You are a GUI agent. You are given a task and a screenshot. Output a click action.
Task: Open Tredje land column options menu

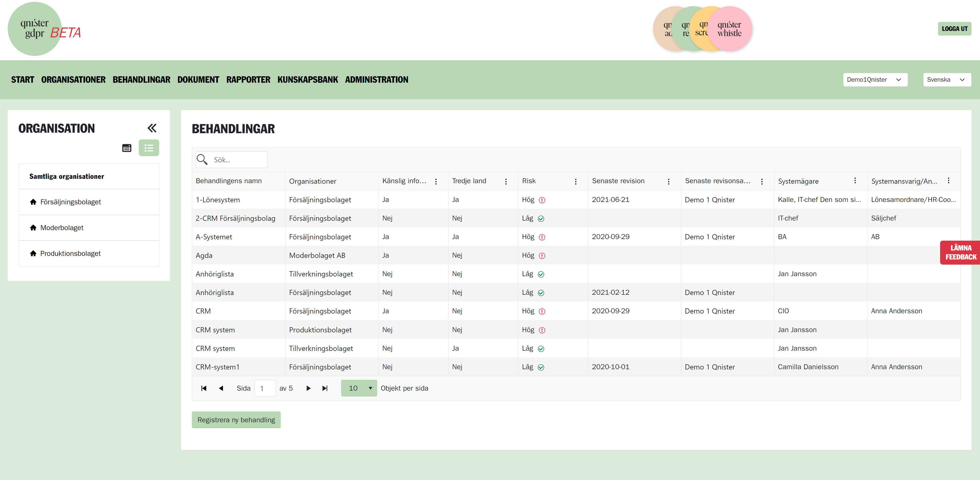point(506,182)
